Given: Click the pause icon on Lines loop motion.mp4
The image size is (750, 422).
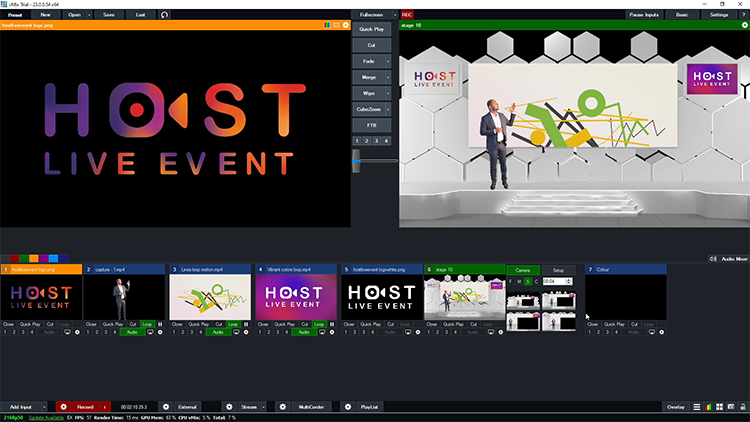Looking at the screenshot, I should 246,324.
